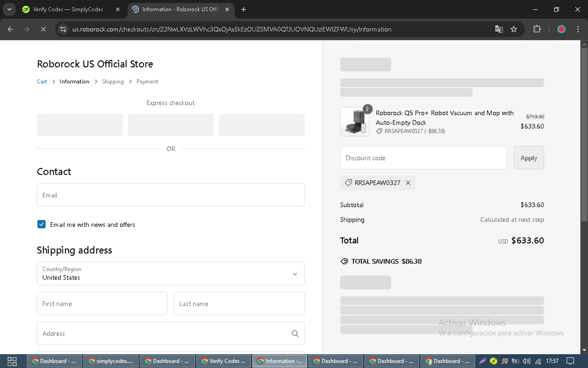This screenshot has height=368, width=588.
Task: Click the $719.98 struck-through price
Action: [535, 117]
